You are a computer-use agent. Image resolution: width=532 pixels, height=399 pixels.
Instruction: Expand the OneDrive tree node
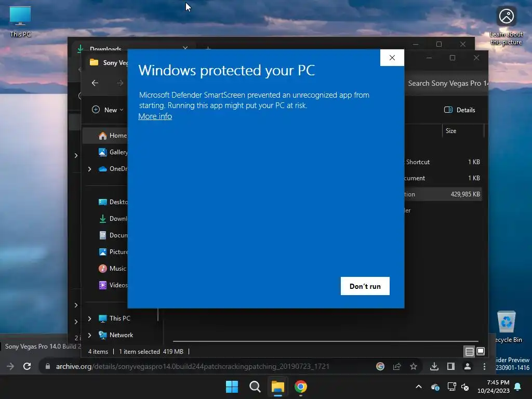pos(89,169)
